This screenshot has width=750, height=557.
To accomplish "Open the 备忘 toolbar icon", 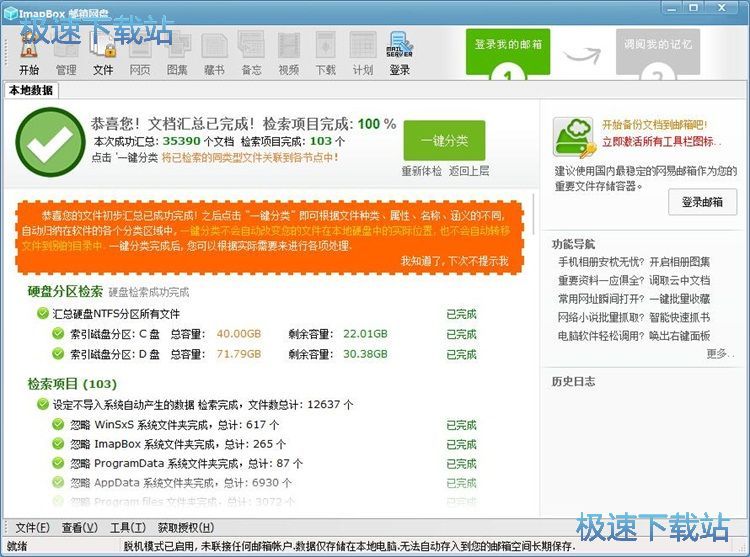I will pos(251,54).
